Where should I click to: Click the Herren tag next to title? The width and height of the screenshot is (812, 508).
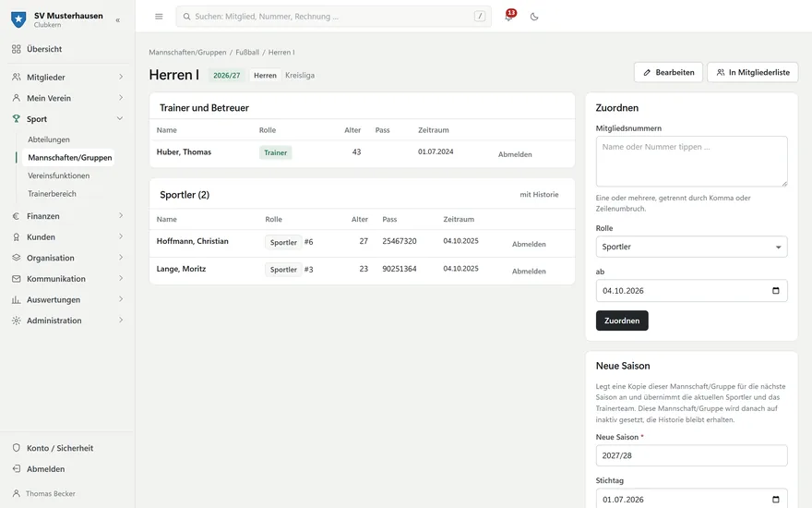(265, 75)
